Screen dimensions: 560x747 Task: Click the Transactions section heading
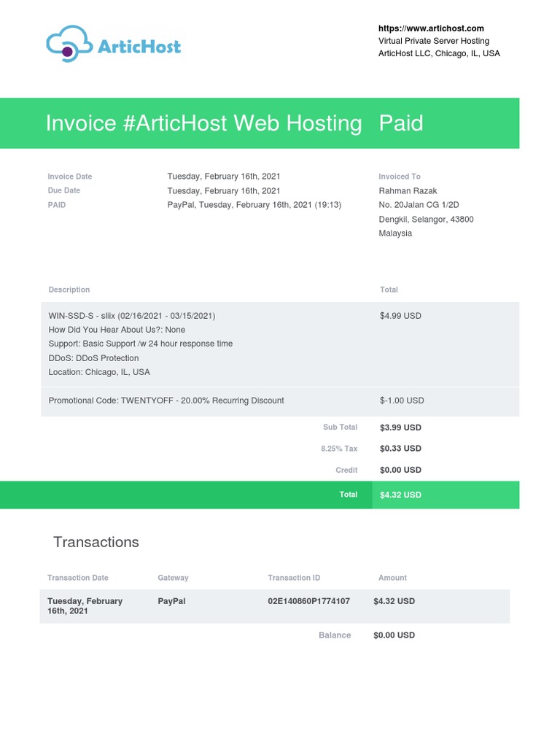[96, 542]
